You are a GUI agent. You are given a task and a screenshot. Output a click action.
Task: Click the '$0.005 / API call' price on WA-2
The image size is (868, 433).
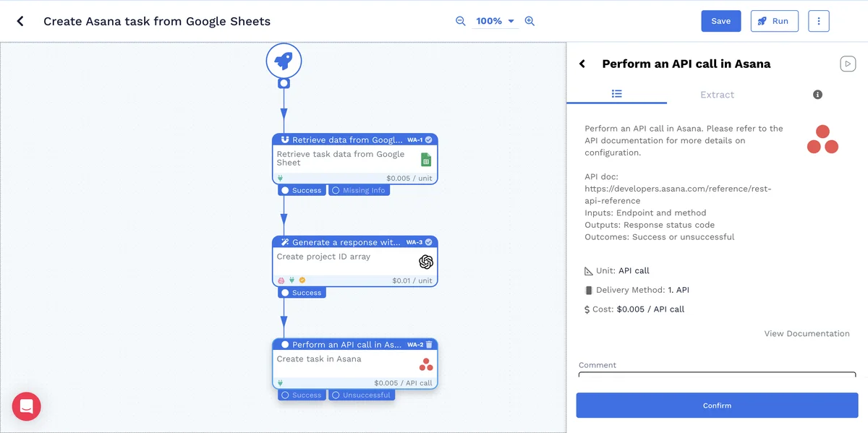404,383
